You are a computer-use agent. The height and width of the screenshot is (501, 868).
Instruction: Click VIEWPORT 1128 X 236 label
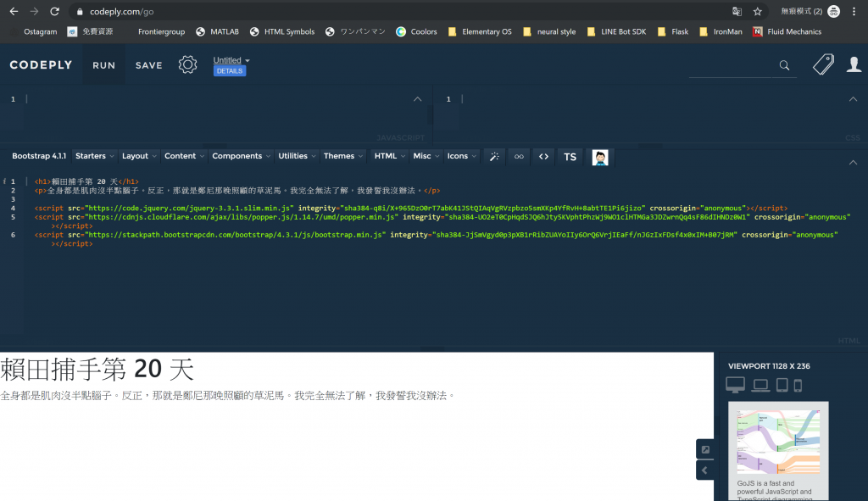769,366
